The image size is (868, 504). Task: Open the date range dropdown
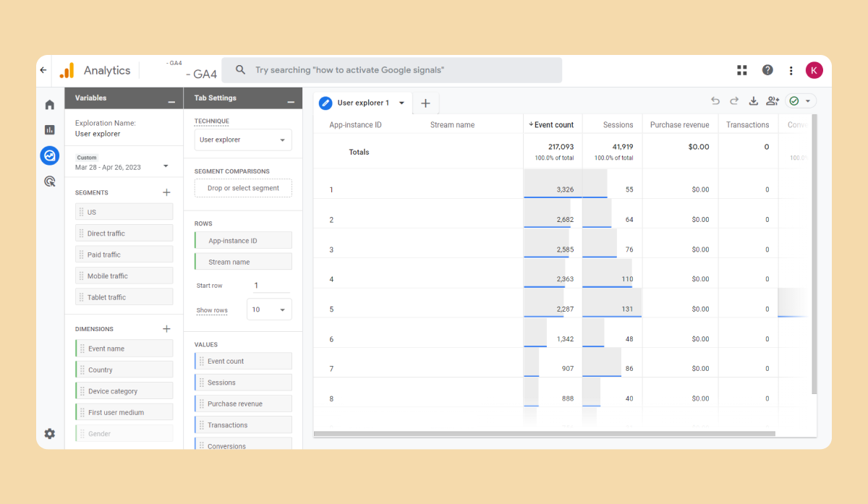click(166, 166)
